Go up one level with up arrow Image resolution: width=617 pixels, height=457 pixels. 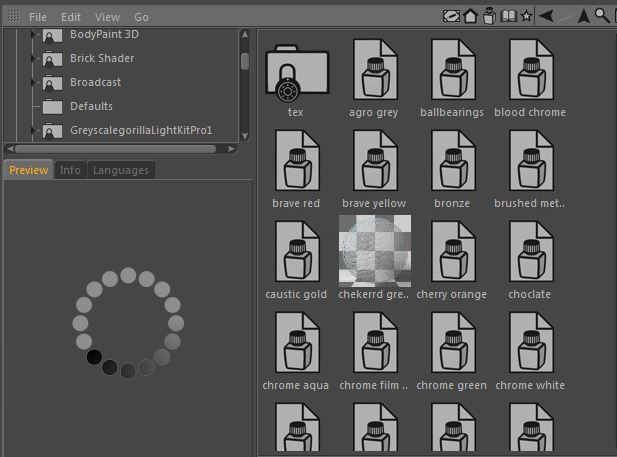click(x=584, y=16)
